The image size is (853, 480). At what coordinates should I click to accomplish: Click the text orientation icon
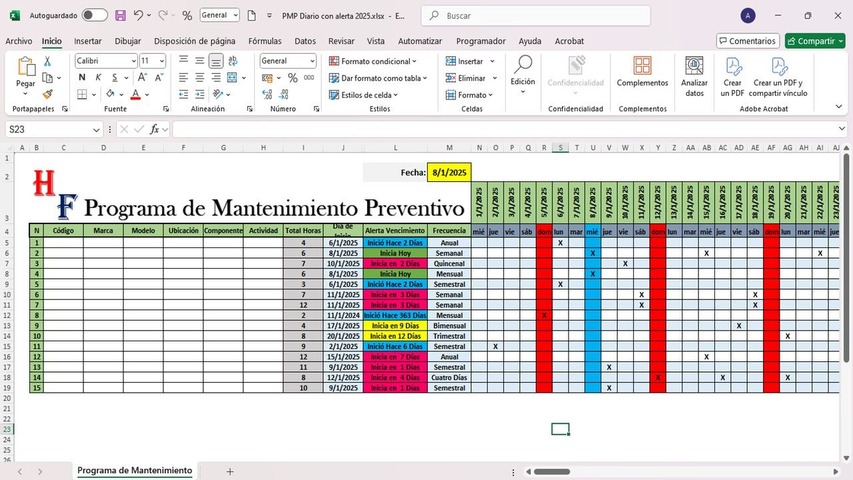(x=218, y=95)
